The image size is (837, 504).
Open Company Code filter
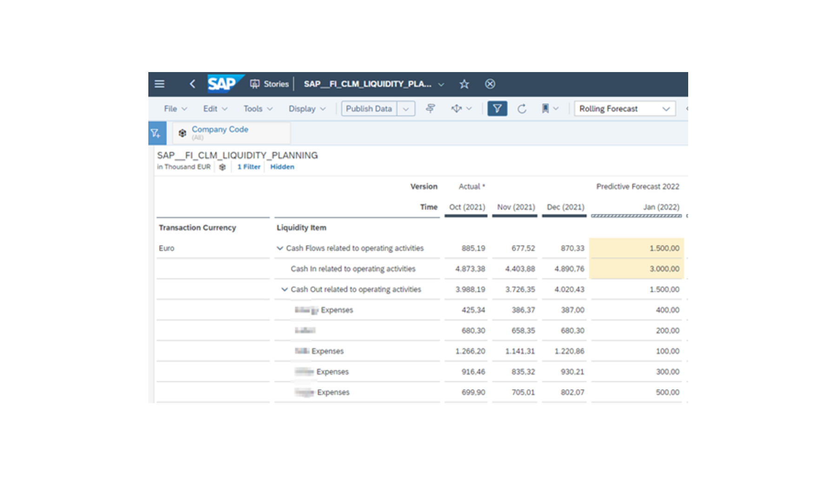(x=232, y=133)
